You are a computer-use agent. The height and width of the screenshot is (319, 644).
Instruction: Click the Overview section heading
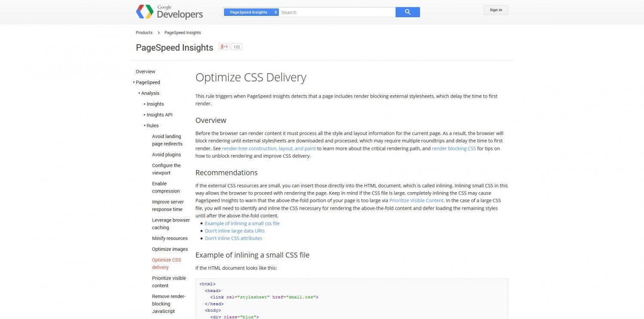[x=211, y=120]
